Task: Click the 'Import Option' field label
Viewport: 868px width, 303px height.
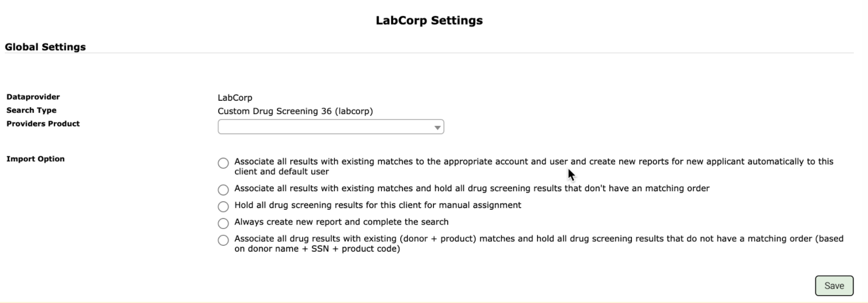Action: pos(35,159)
